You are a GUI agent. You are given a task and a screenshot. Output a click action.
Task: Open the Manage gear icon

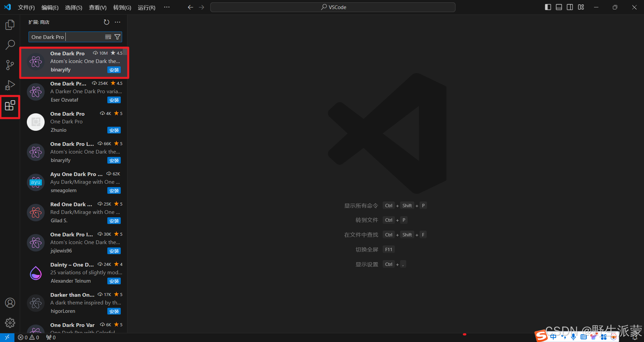10,323
